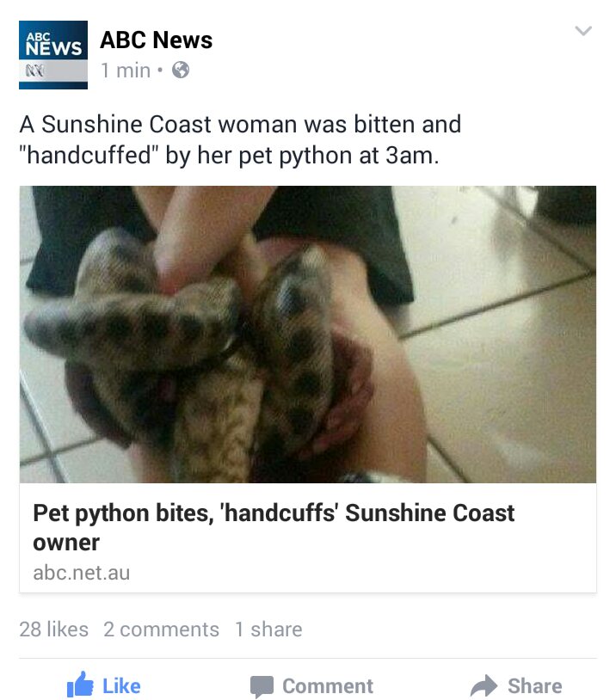Click the Like button label

coord(121,686)
